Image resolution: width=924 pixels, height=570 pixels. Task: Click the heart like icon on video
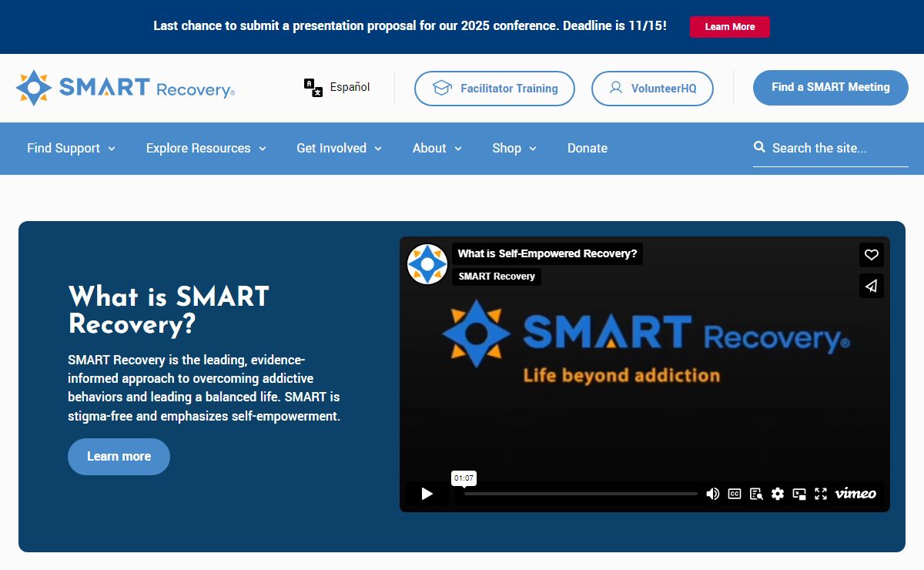click(872, 255)
